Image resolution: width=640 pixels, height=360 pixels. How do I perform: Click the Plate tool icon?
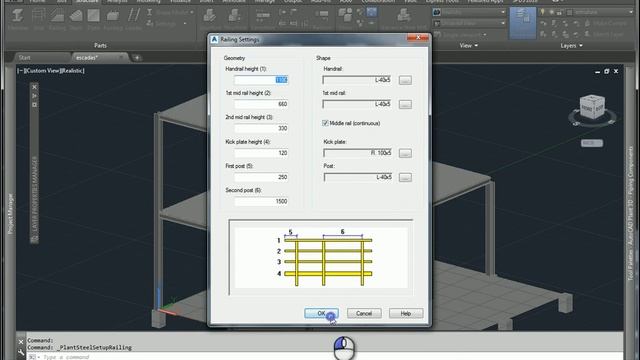[x=93, y=19]
